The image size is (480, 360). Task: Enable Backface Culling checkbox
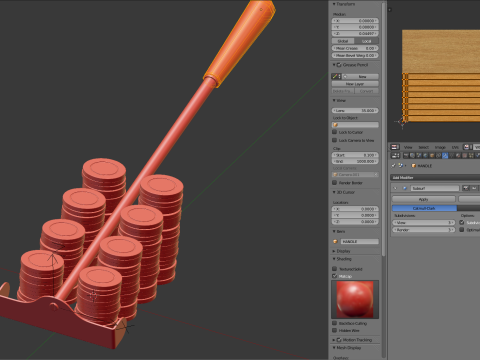(x=335, y=323)
